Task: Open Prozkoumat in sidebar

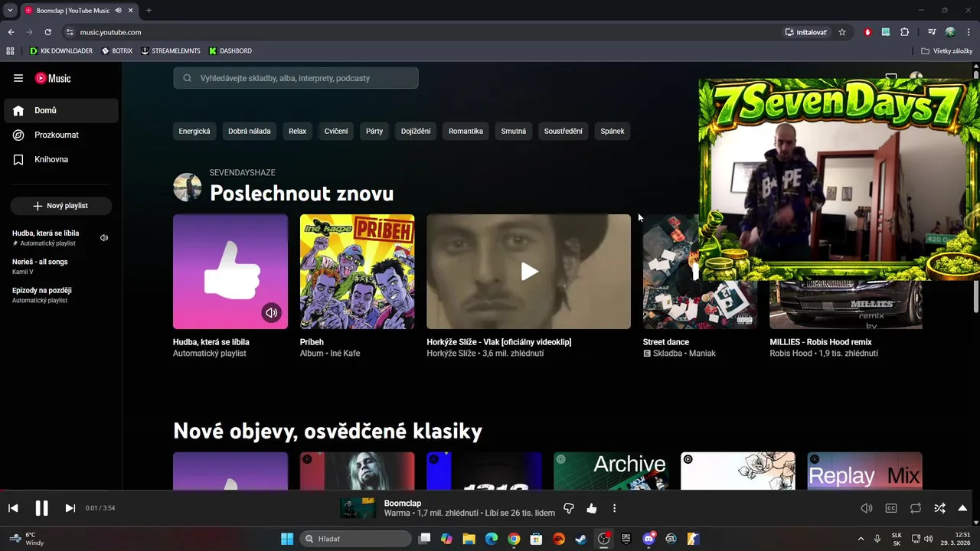Action: point(61,135)
